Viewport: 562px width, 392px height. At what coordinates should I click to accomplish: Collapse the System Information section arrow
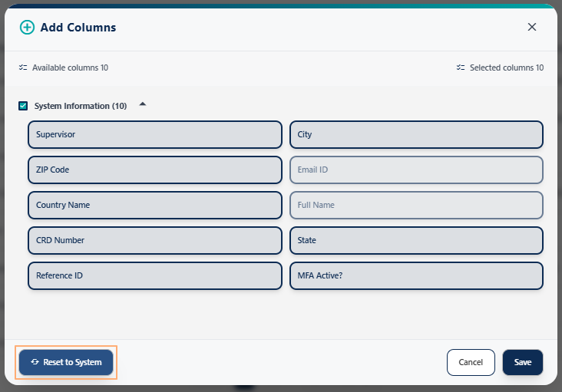[x=143, y=104]
